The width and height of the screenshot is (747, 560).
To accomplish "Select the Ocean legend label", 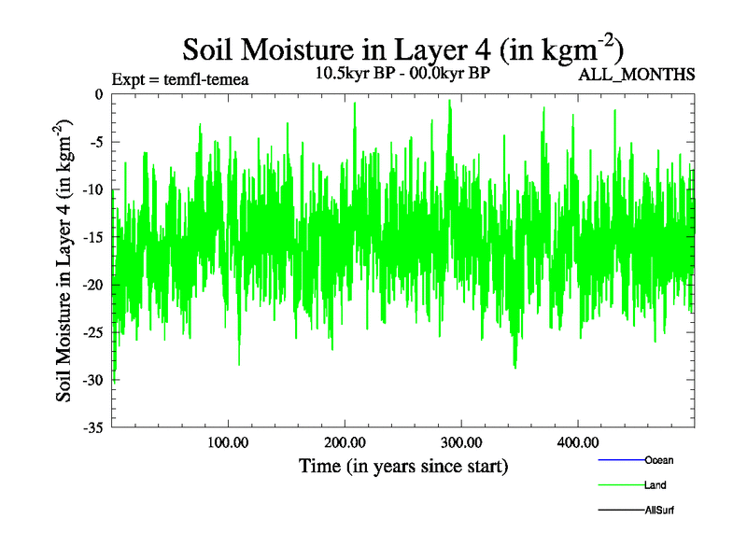I will pos(658,460).
